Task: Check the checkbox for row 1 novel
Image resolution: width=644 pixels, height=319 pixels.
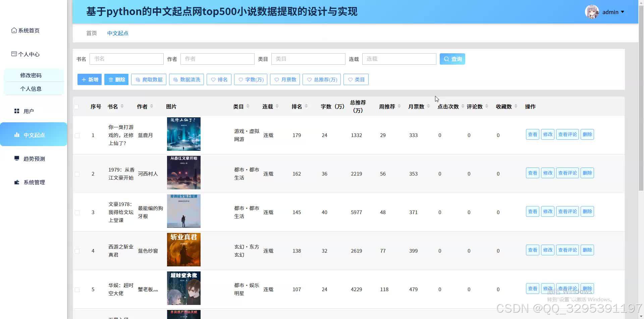Action: coord(77,135)
